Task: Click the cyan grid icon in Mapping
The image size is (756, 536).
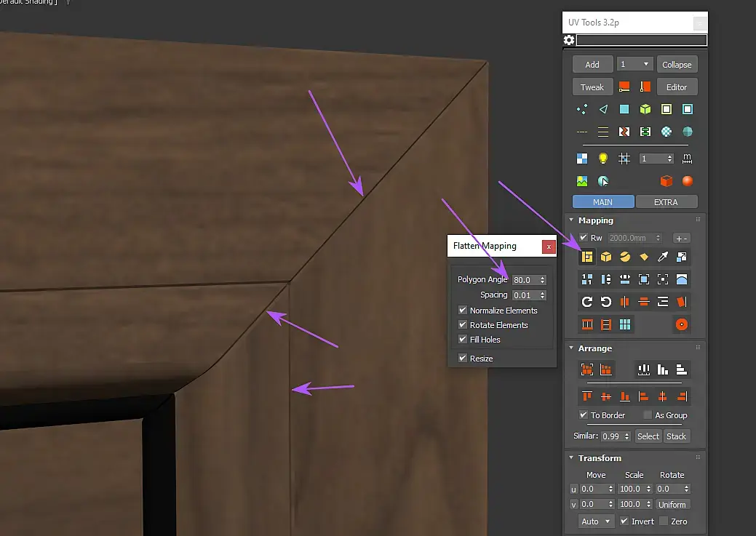Action: point(625,324)
